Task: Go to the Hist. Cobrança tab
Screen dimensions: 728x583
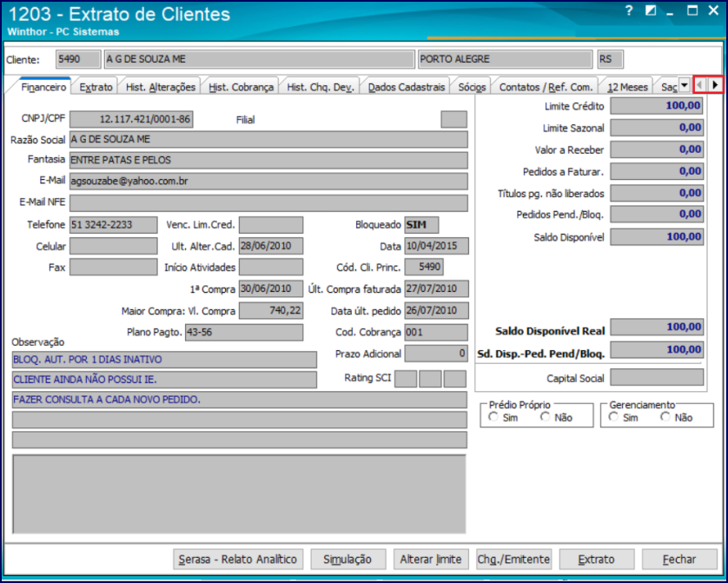Action: pos(241,87)
